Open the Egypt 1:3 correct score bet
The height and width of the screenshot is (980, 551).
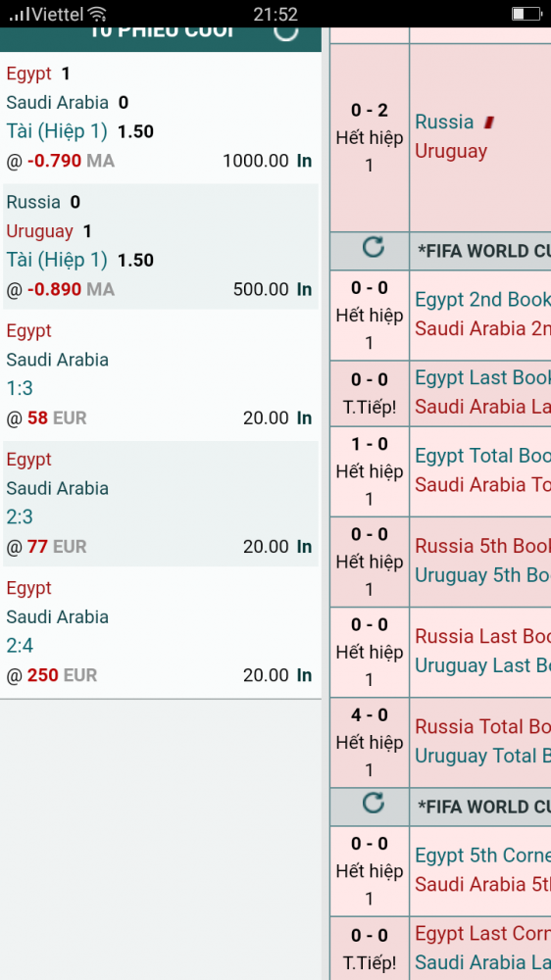click(161, 374)
